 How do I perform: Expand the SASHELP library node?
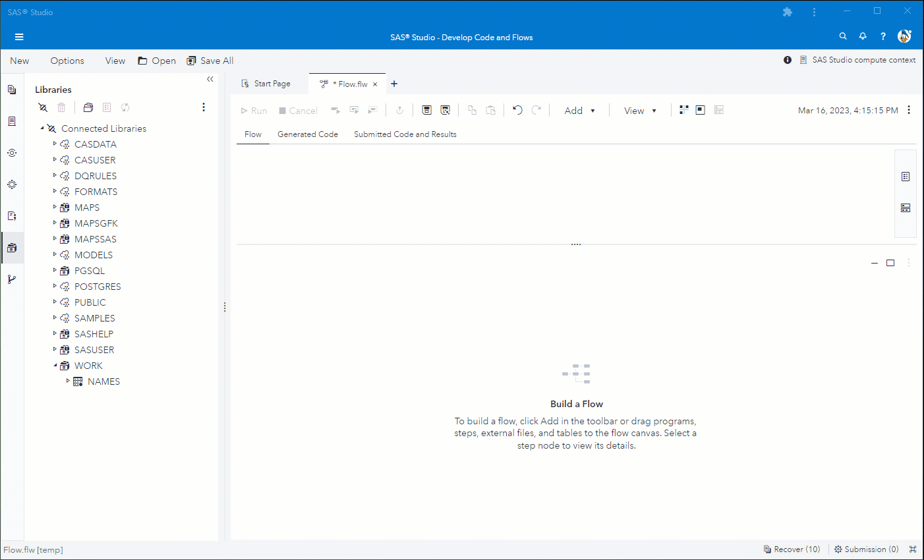coord(55,333)
